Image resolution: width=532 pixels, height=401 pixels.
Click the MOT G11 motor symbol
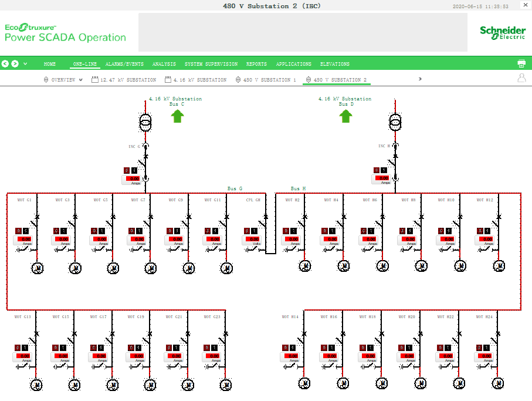pyautogui.click(x=226, y=268)
